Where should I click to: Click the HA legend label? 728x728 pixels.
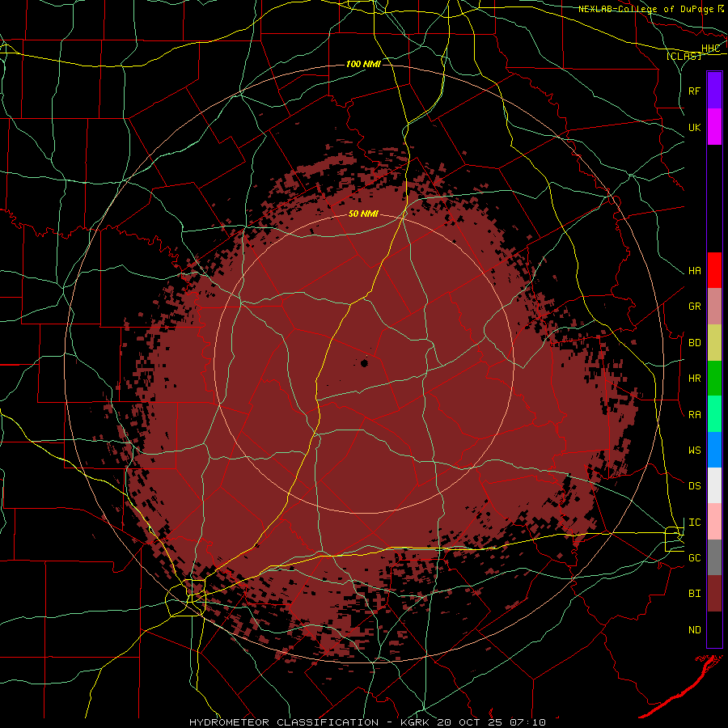[694, 271]
